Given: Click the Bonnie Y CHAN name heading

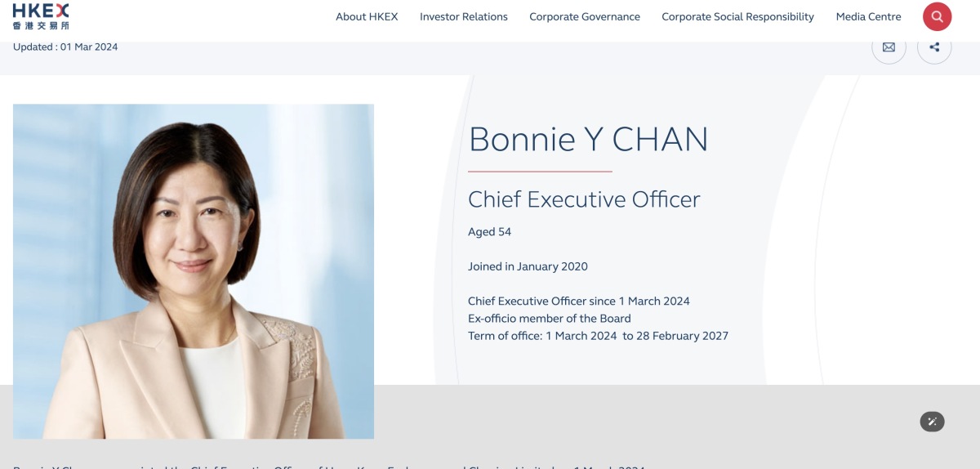Looking at the screenshot, I should (x=588, y=140).
